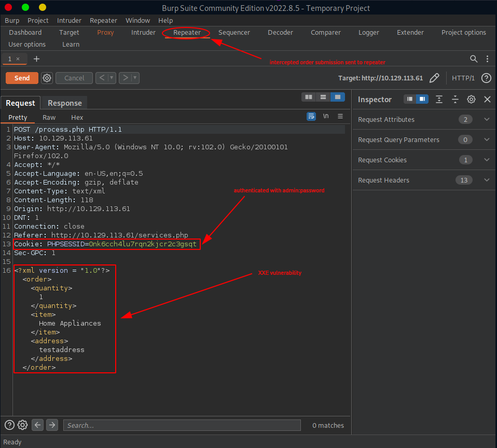Edit target with the pencil icon

[434, 78]
